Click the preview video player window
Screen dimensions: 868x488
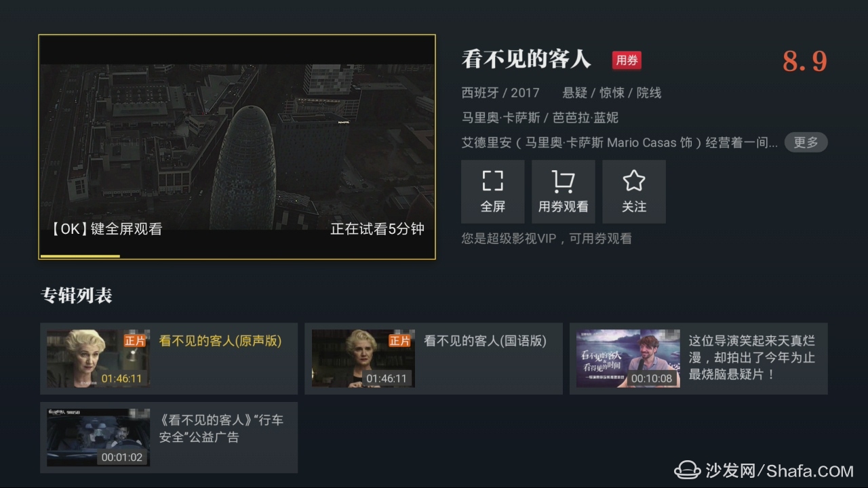pyautogui.click(x=237, y=147)
